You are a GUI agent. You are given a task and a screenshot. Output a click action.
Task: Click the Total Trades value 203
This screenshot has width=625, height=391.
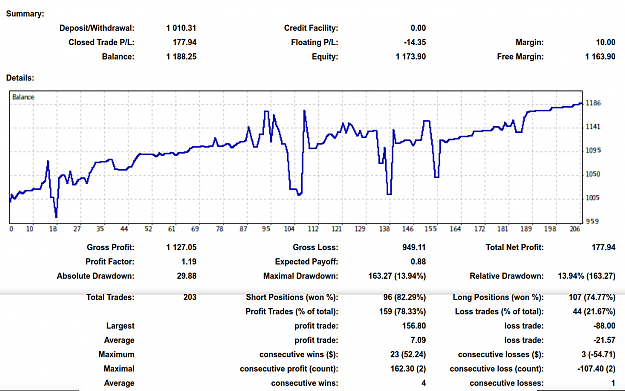click(x=190, y=297)
